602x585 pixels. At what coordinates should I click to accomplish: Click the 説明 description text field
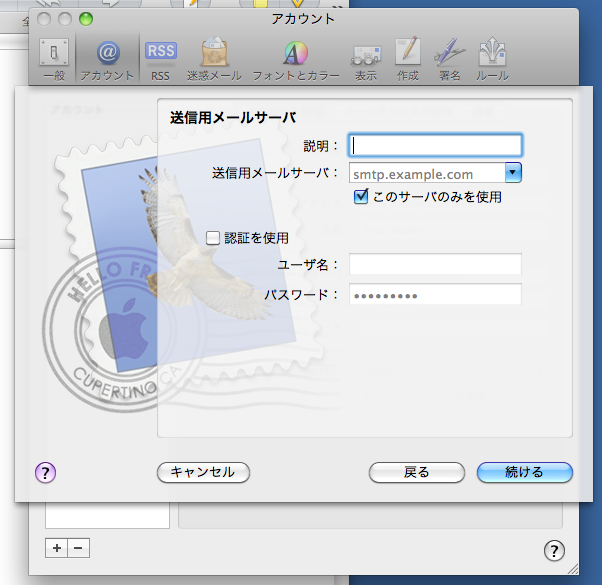pyautogui.click(x=435, y=146)
